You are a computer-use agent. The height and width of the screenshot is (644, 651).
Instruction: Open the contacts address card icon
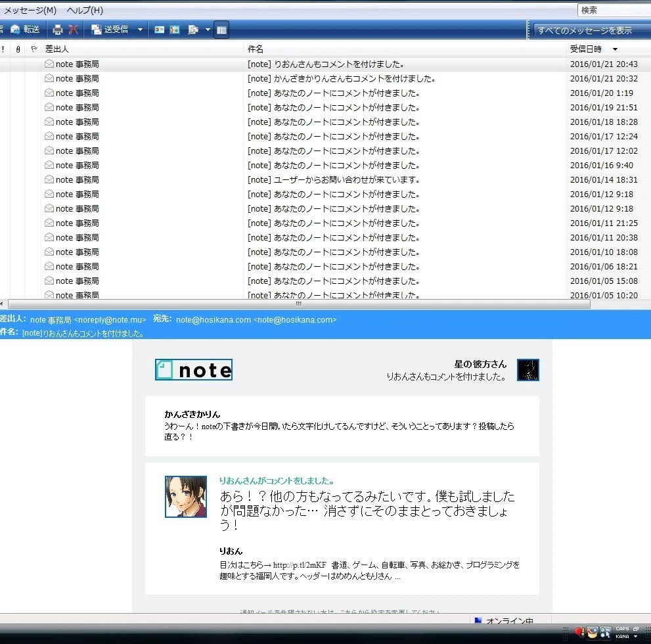[x=160, y=30]
